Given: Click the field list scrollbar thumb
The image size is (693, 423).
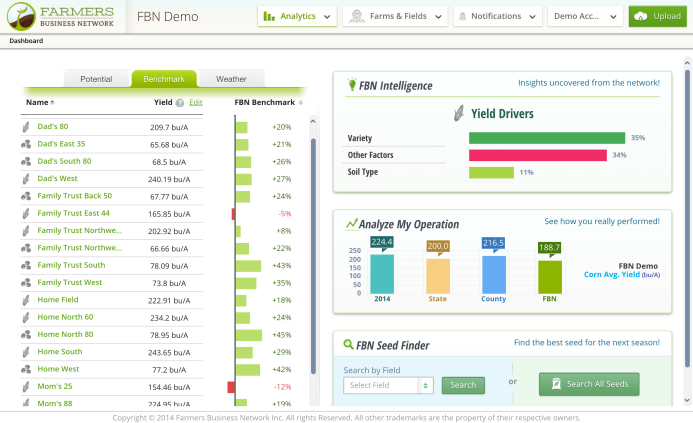Looking at the screenshot, I should pos(313,256).
